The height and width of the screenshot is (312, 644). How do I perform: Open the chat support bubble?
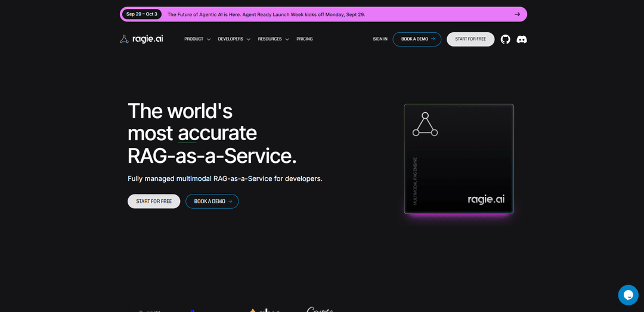pyautogui.click(x=628, y=295)
